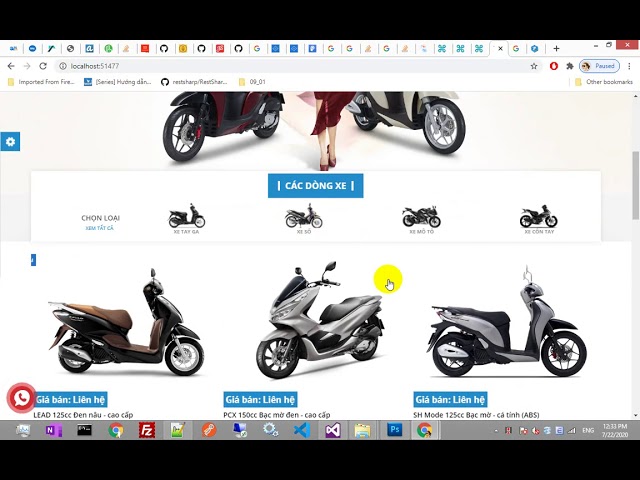Screen dimensions: 640x480
Task: Open the '[Series] Hướng dẫn...' bookmark
Action: pyautogui.click(x=118, y=82)
